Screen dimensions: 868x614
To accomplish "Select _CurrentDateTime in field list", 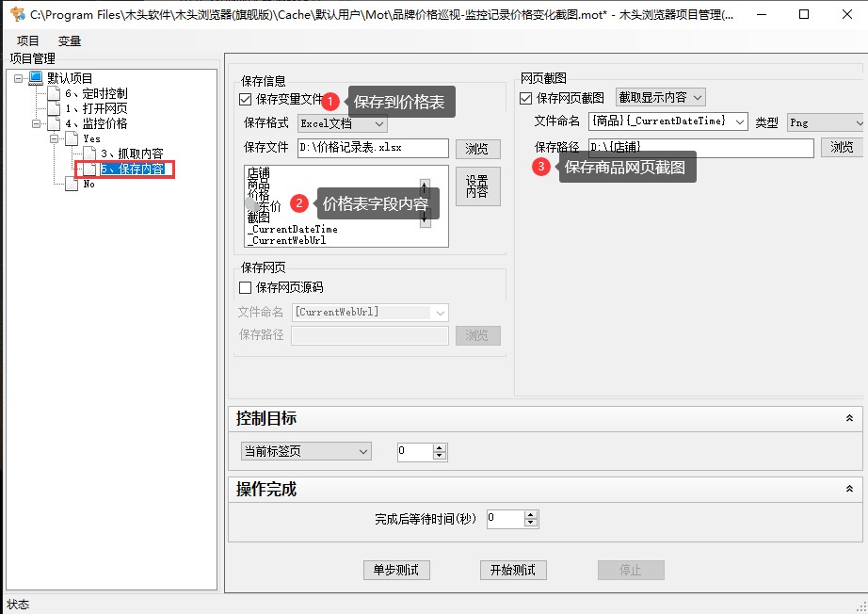I will [x=293, y=229].
